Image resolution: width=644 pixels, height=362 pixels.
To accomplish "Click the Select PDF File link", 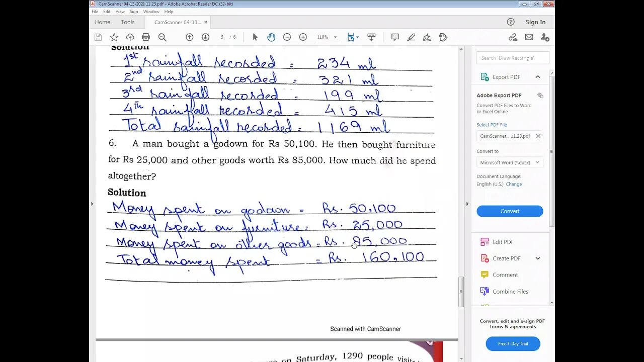I will (492, 125).
